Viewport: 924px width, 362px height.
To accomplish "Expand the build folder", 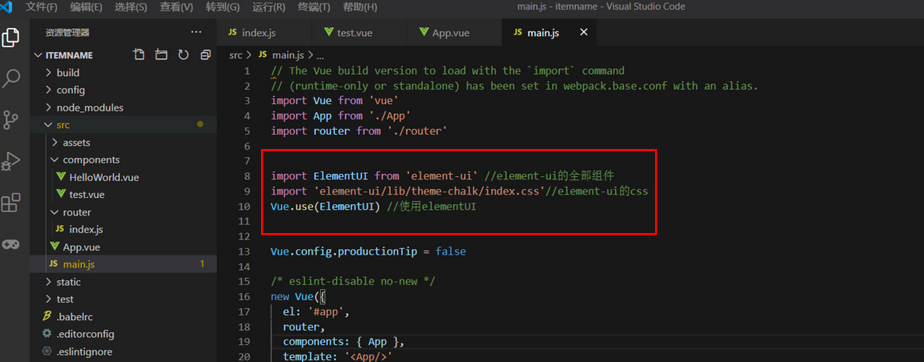I will 49,73.
